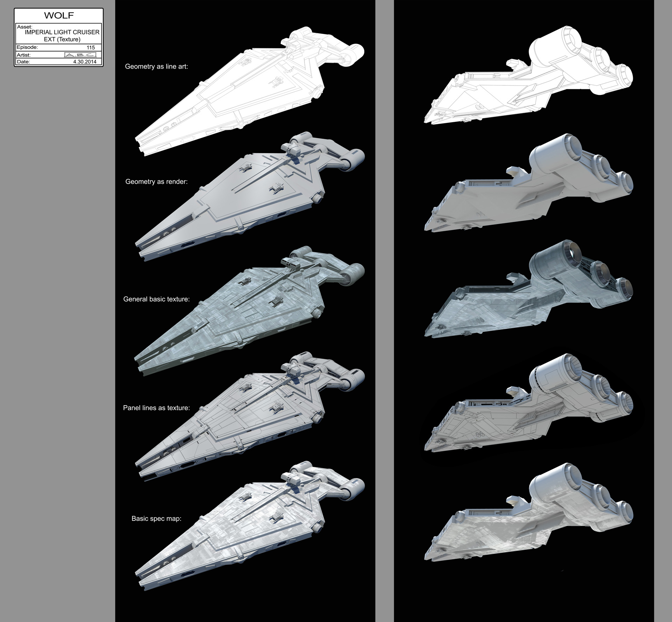Select the underside panel lines cruiser image
Image resolution: width=672 pixels, height=622 pixels.
coord(528,403)
